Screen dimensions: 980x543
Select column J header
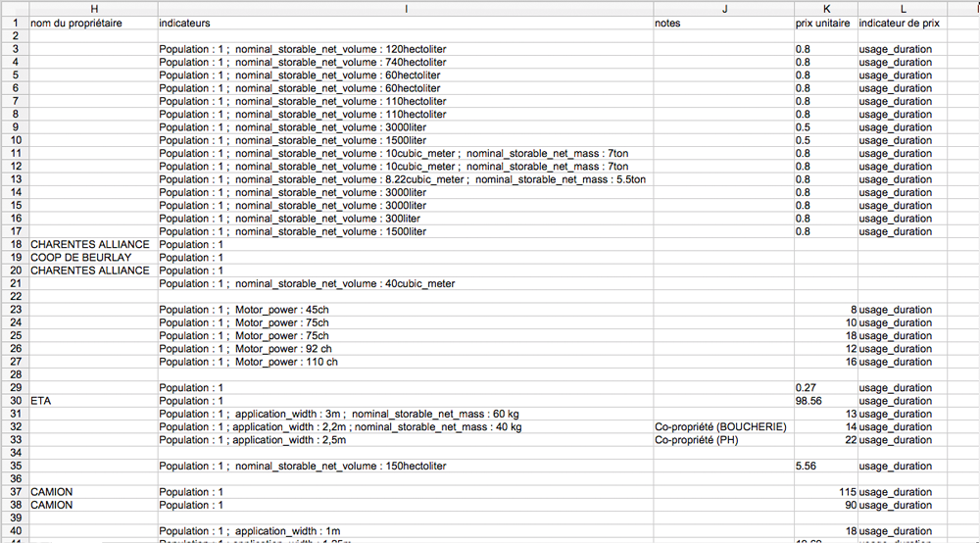click(x=724, y=9)
